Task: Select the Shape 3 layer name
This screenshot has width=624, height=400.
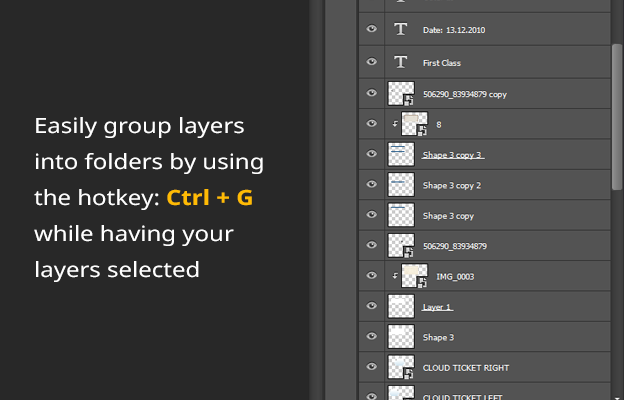Action: click(x=437, y=337)
